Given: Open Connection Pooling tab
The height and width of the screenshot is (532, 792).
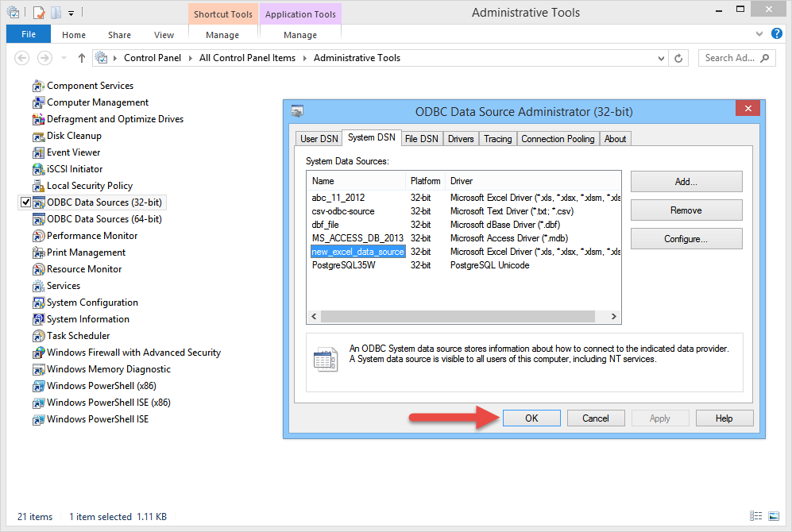Looking at the screenshot, I should 558,139.
